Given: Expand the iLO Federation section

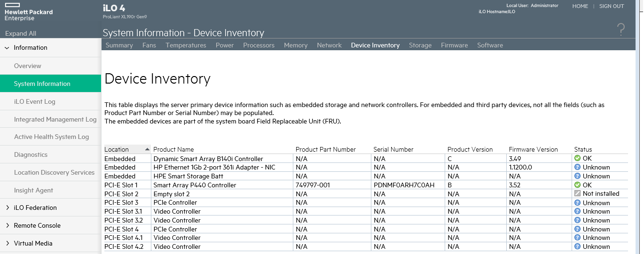Looking at the screenshot, I should click(7, 208).
